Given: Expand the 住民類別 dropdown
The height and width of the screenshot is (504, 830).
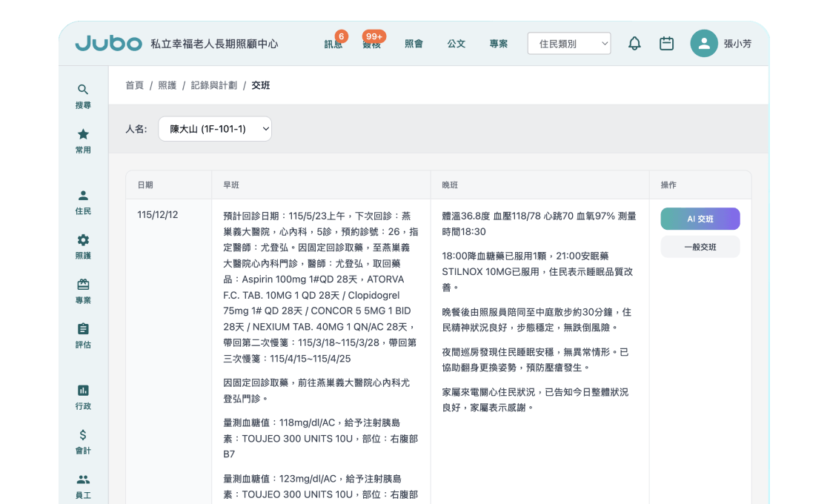Looking at the screenshot, I should point(569,44).
